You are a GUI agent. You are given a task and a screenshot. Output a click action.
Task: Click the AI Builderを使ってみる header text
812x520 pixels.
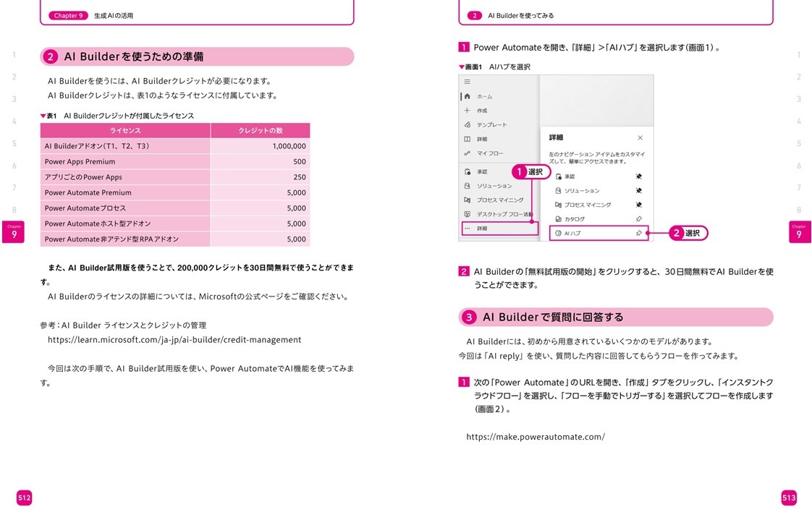click(x=521, y=15)
